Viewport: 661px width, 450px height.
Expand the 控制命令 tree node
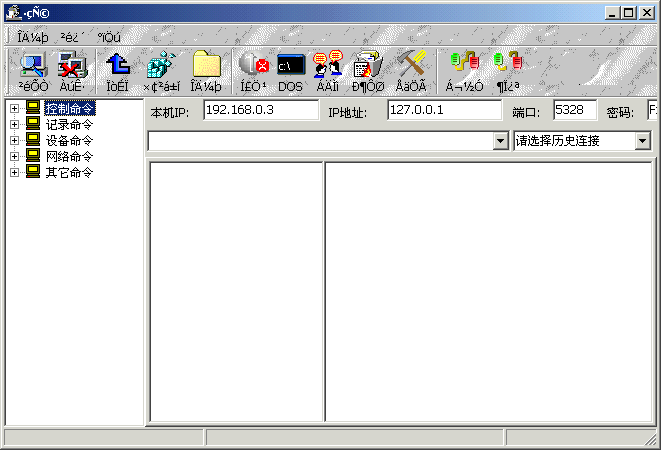tap(14, 108)
